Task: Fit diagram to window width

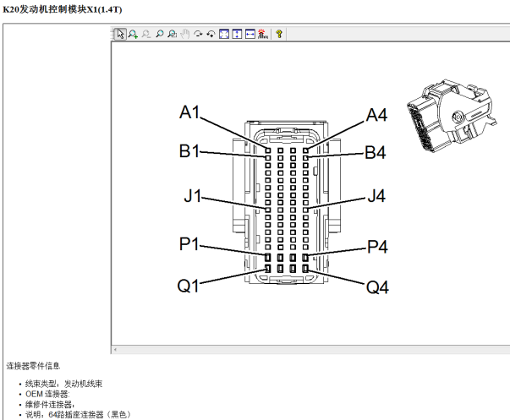Action: tap(250, 34)
